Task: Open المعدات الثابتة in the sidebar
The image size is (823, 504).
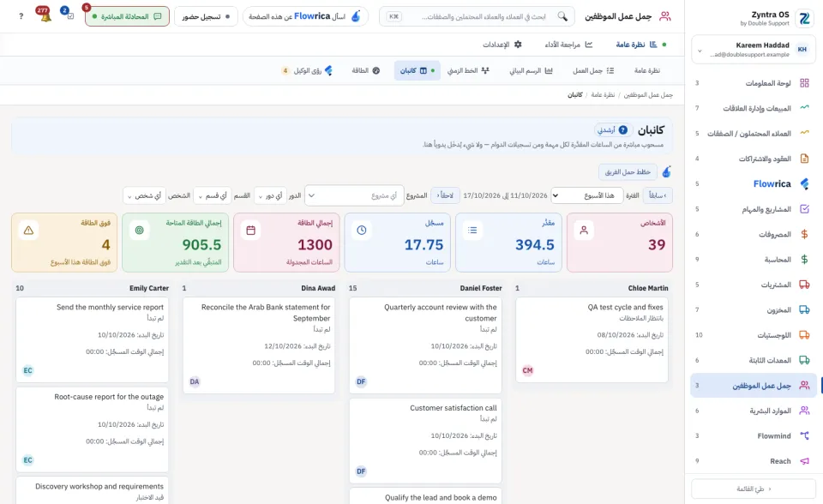Action: (x=754, y=360)
